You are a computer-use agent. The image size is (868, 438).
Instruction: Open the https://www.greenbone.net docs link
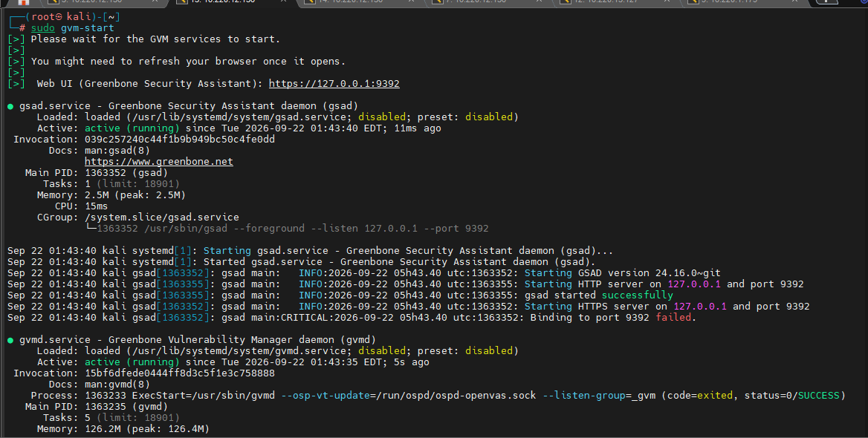pyautogui.click(x=159, y=162)
